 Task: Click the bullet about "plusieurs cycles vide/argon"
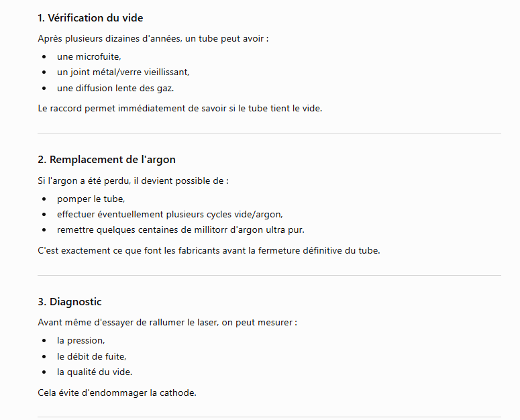[x=170, y=215]
